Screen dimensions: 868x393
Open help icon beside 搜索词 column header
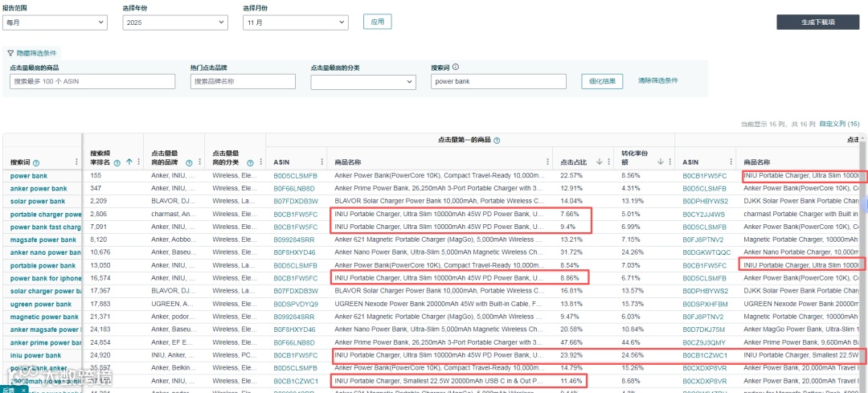(36, 162)
